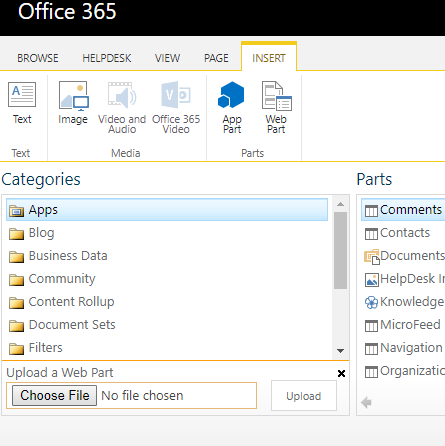Click the Choose File button

[55, 396]
